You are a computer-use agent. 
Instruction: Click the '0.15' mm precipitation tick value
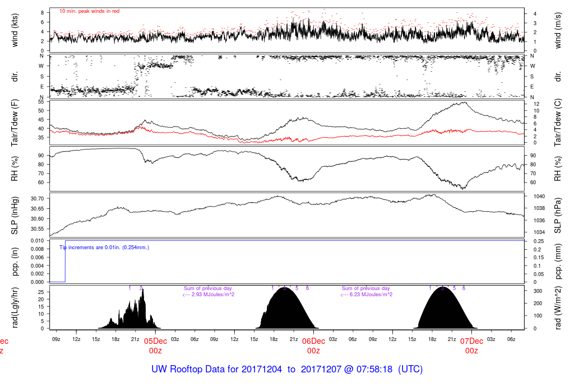538,258
